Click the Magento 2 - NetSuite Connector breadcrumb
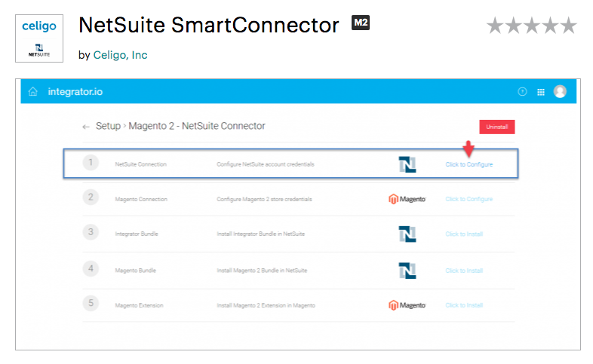Screen dimensions: 593x364 coord(197,126)
